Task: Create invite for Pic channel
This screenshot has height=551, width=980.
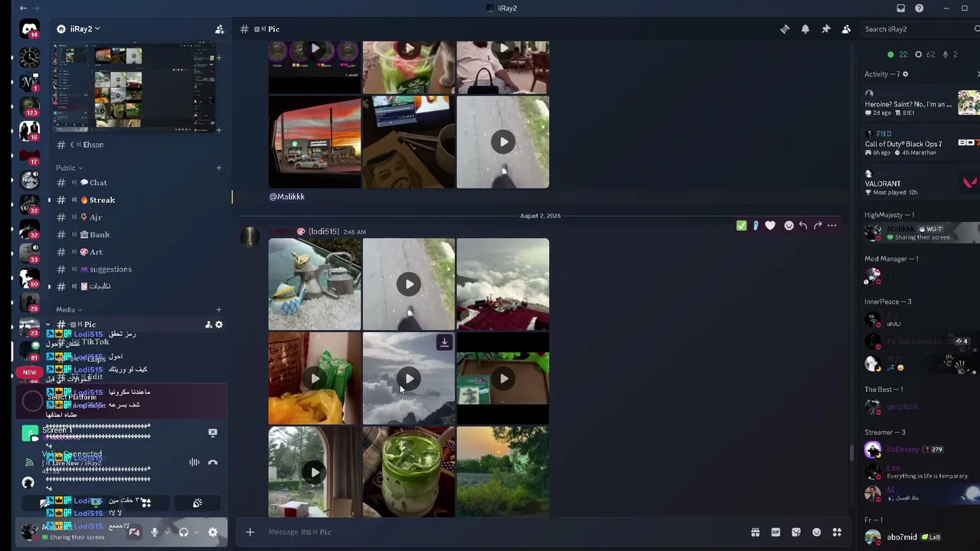Action: [208, 324]
